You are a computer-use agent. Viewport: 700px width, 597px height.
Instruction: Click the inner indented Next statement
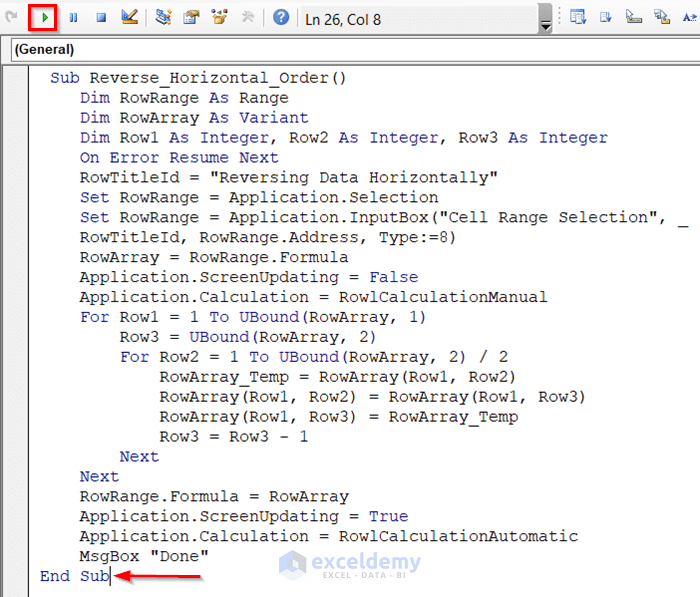(x=139, y=457)
